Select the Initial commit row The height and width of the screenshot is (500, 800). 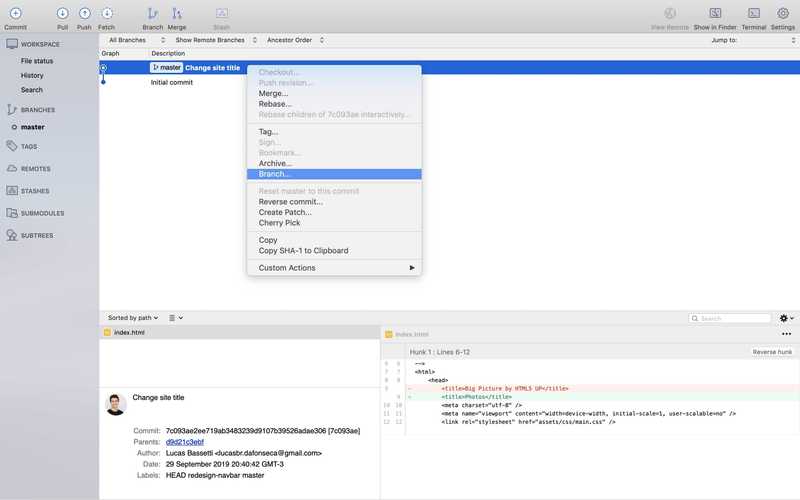coord(449,82)
